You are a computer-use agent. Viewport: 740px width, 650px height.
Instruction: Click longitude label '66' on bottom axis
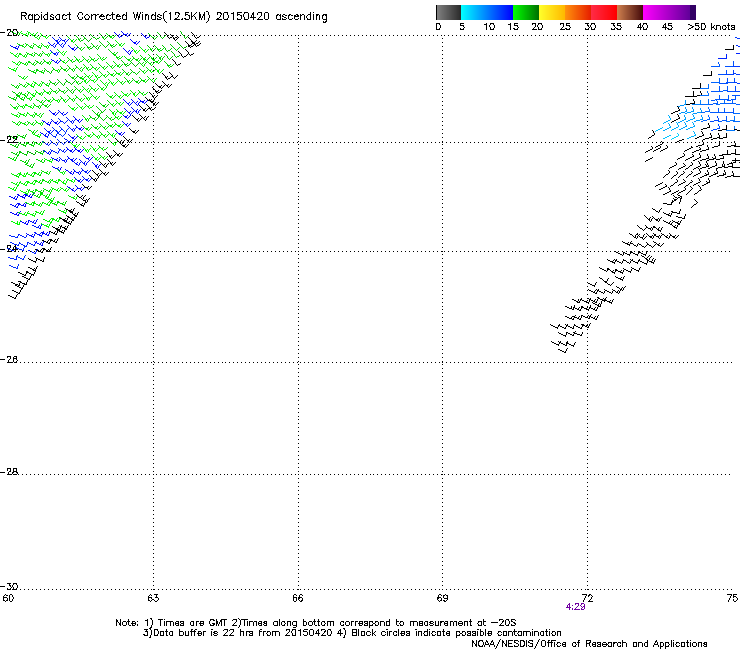coord(298,599)
